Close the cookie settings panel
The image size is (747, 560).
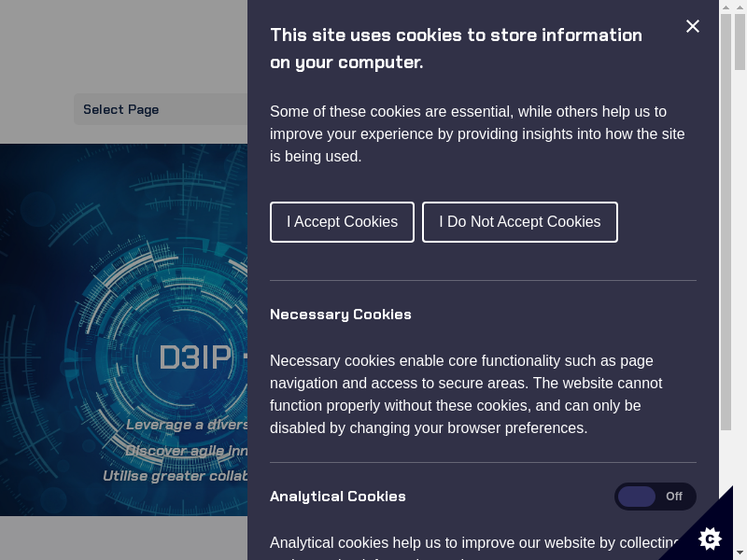[x=693, y=26]
